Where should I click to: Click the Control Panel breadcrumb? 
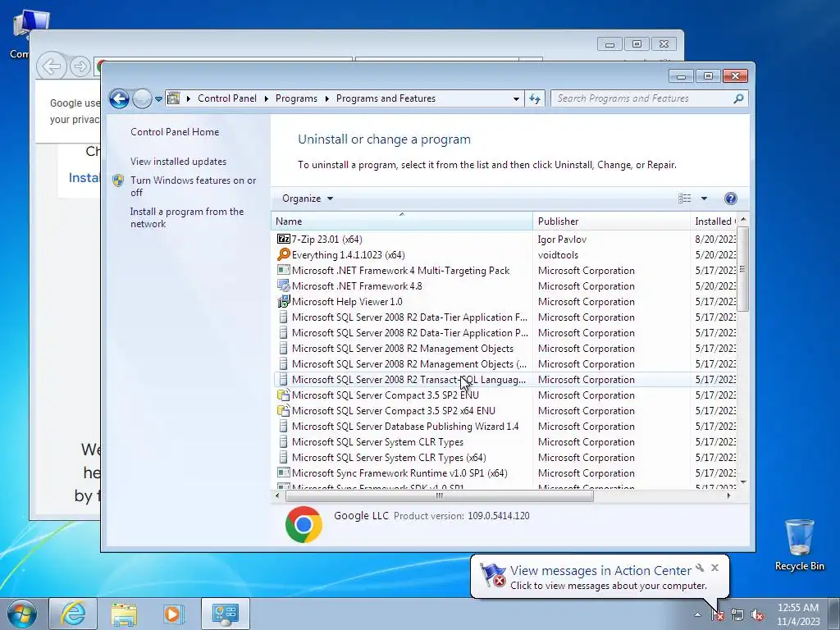pyautogui.click(x=227, y=98)
